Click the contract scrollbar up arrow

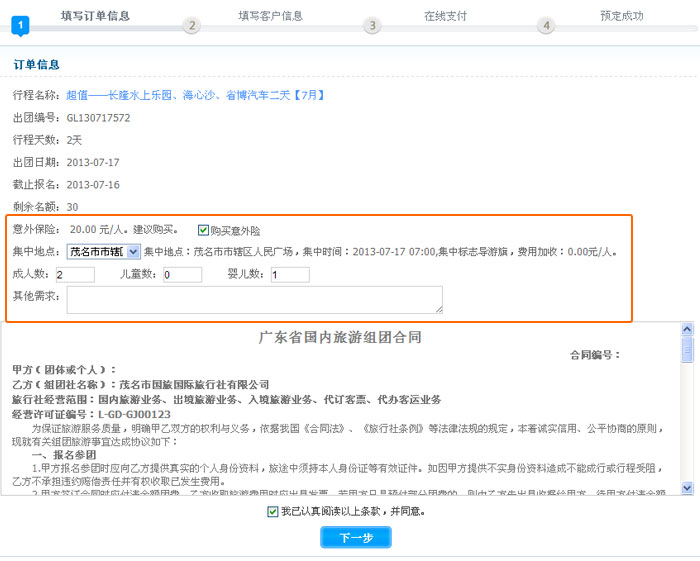pyautogui.click(x=687, y=329)
